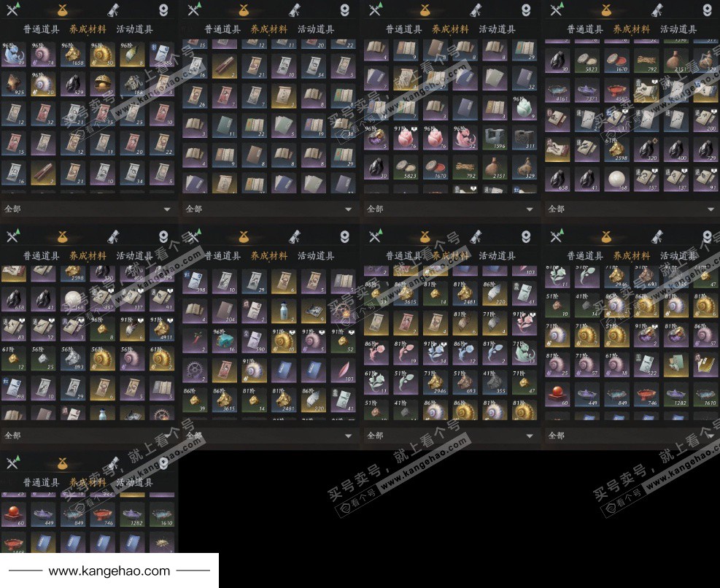Pick the stone block item with 1596
The image size is (720, 588).
495,138
